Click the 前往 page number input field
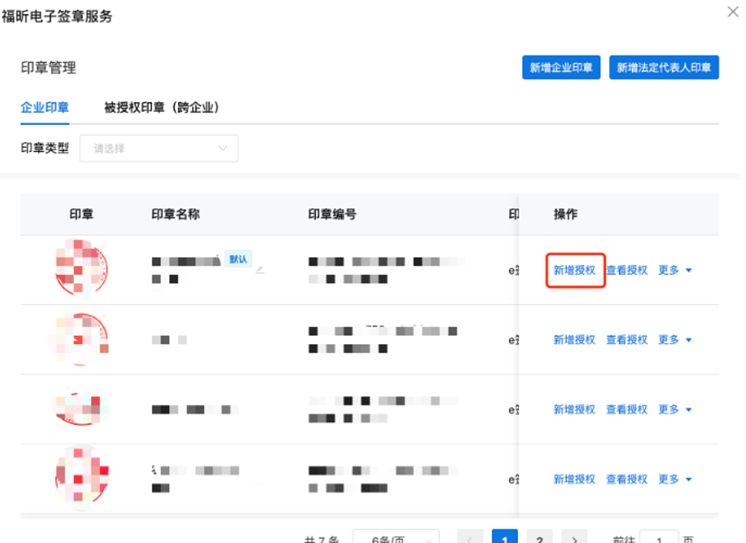 tap(659, 537)
